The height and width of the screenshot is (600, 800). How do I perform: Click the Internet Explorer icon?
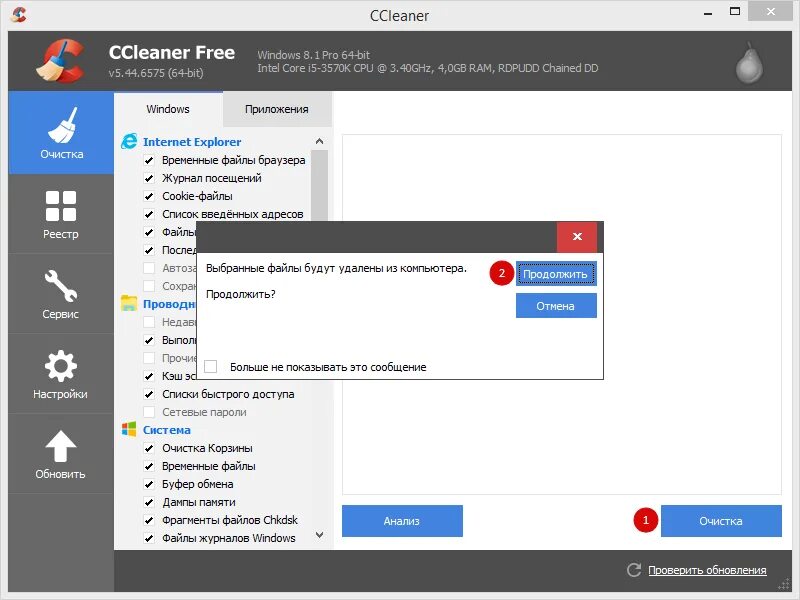pos(129,141)
